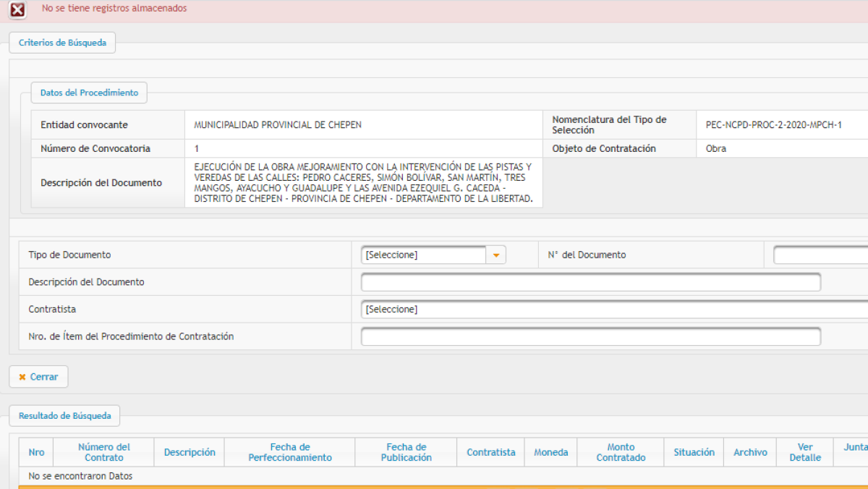Image resolution: width=868 pixels, height=489 pixels.
Task: Click the 'Entidad convocante' label
Action: 84,125
